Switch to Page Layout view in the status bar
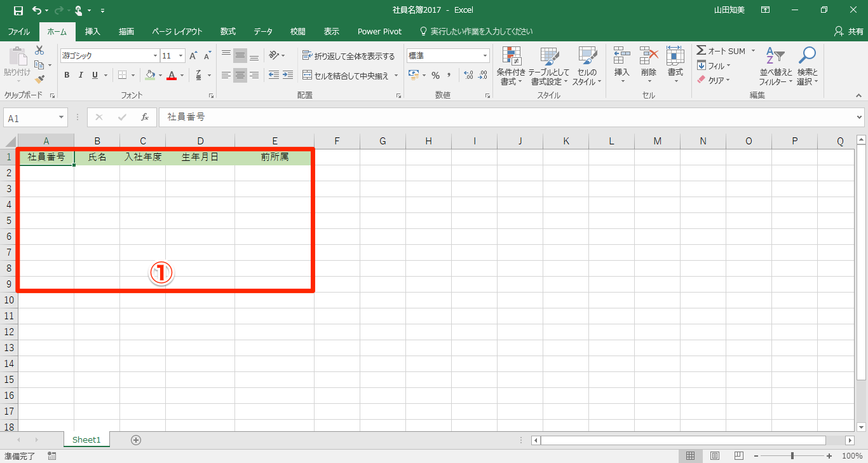The image size is (868, 463). [715, 456]
